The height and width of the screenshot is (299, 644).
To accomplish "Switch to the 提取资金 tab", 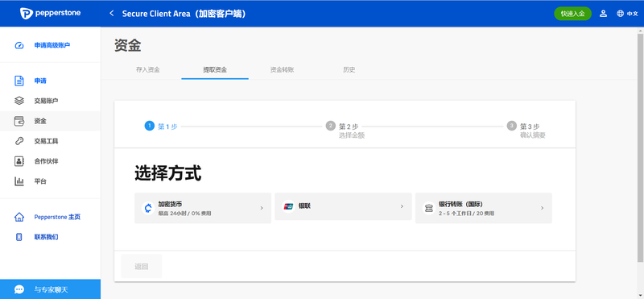I will (215, 70).
